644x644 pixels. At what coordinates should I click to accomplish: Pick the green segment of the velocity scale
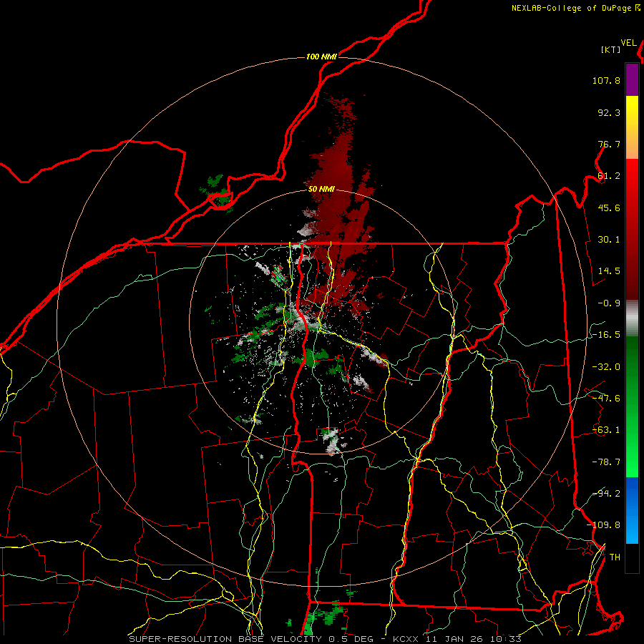pyautogui.click(x=632, y=406)
